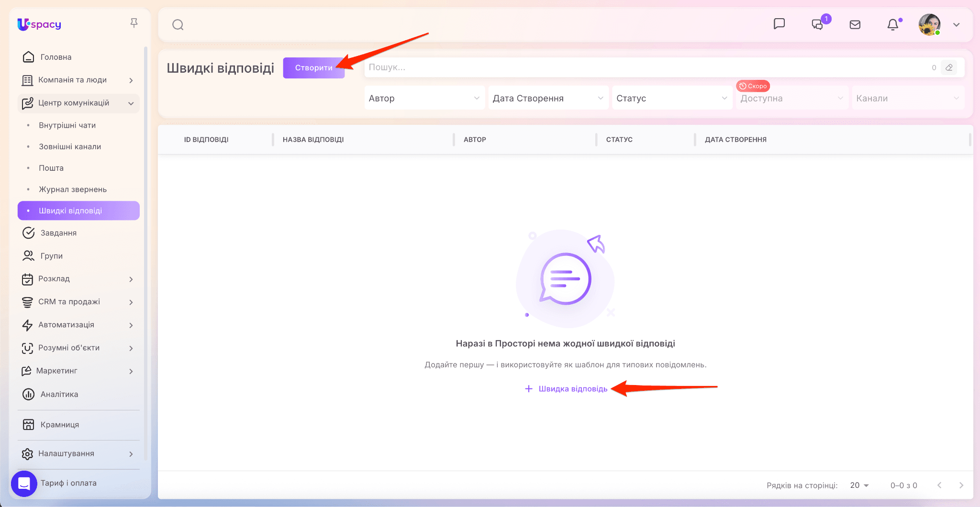Click the Швидка відповідь add link
The height and width of the screenshot is (507, 980).
566,389
